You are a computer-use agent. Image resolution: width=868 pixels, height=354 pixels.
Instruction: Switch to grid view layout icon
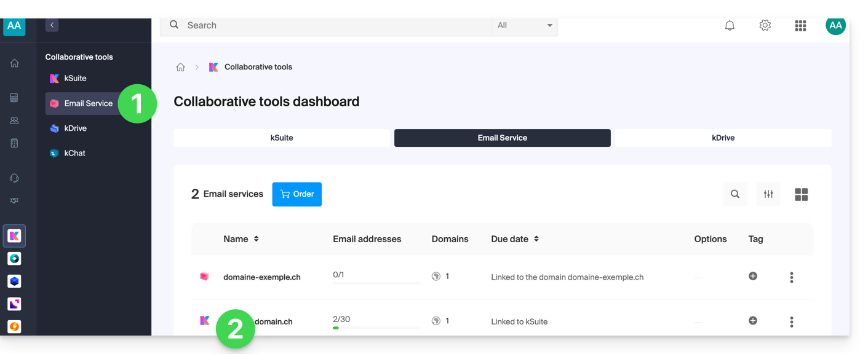click(x=801, y=194)
